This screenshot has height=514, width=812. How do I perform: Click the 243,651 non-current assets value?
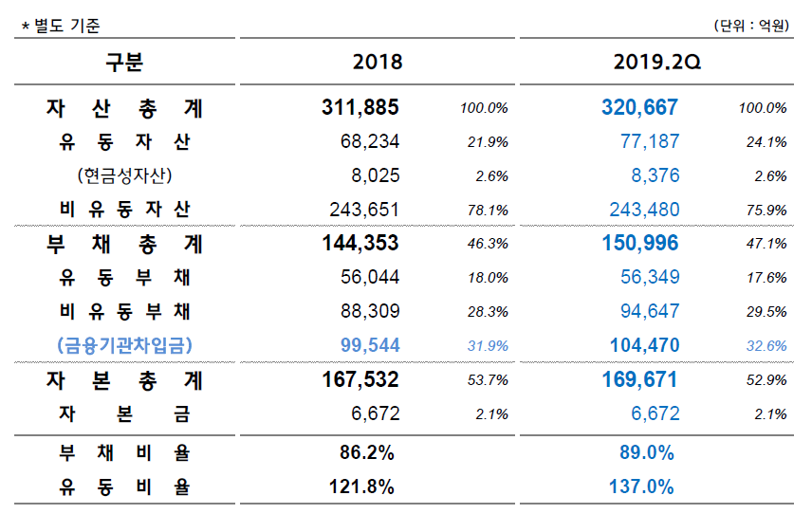pyautogui.click(x=364, y=210)
